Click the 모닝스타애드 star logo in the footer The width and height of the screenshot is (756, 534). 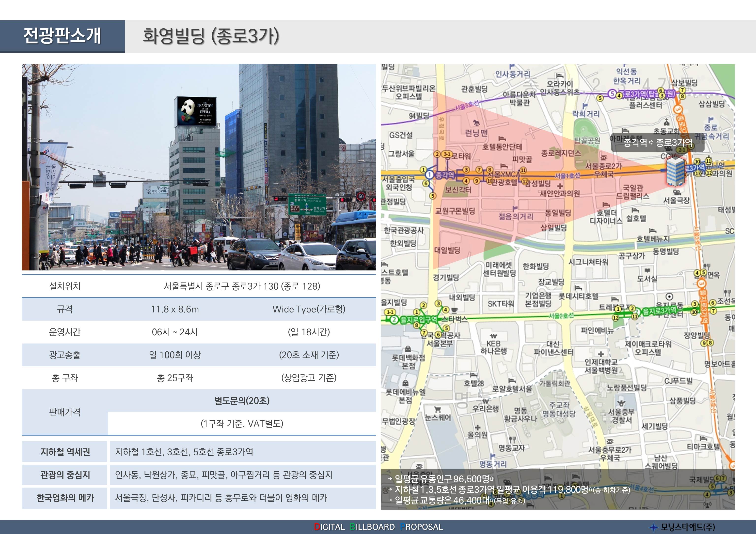pyautogui.click(x=654, y=527)
